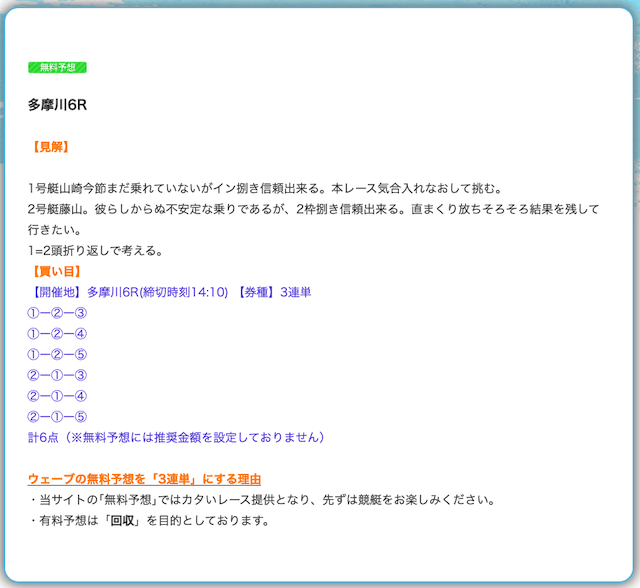Click the text 行きたい。

click(x=55, y=230)
